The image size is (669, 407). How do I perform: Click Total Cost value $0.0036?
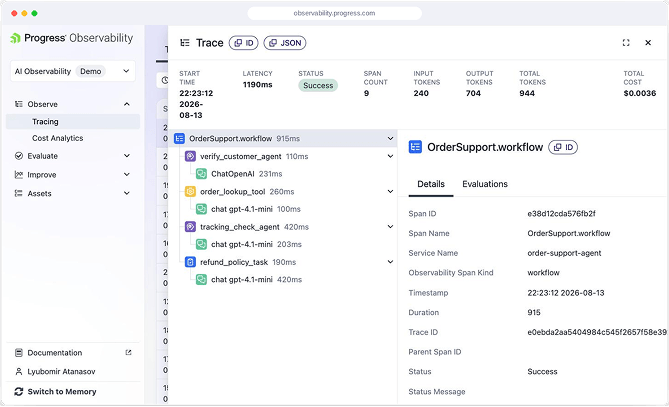(640, 93)
